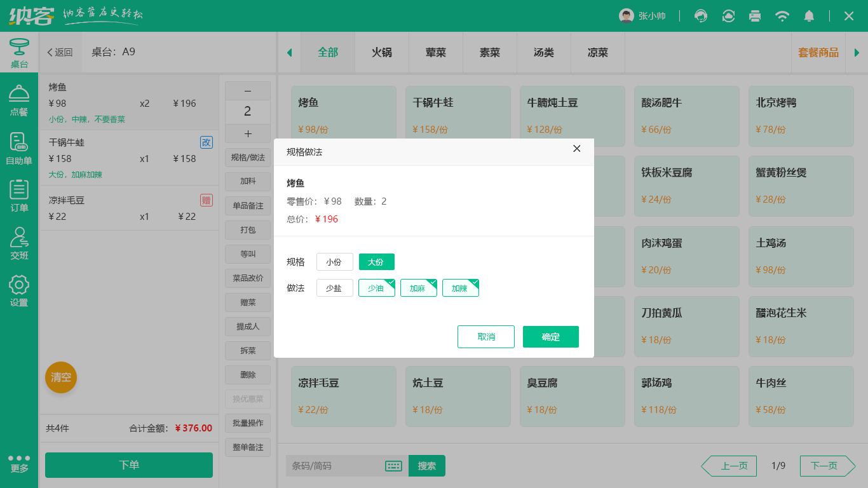Open the customer service headset icon
Viewport: 868px width, 488px height.
pyautogui.click(x=700, y=15)
